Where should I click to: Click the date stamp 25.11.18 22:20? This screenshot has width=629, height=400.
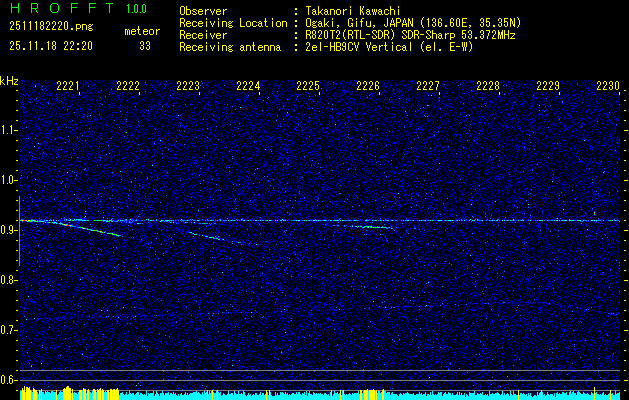tap(51, 45)
